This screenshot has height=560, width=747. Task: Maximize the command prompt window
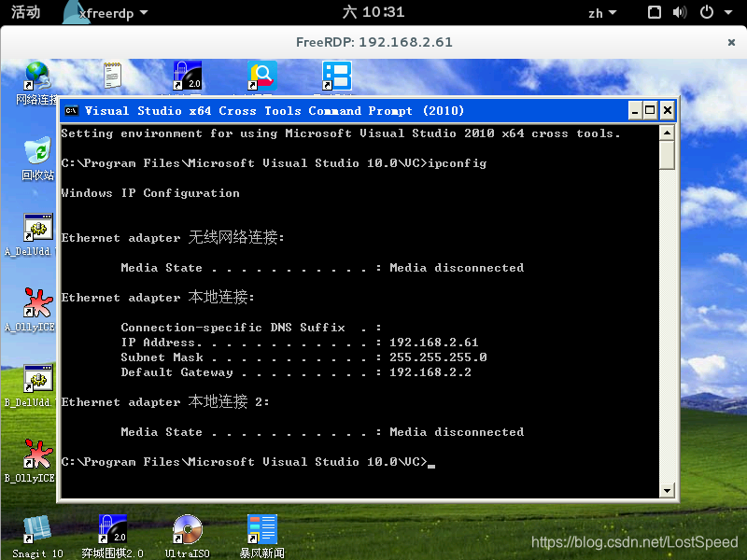(x=650, y=111)
